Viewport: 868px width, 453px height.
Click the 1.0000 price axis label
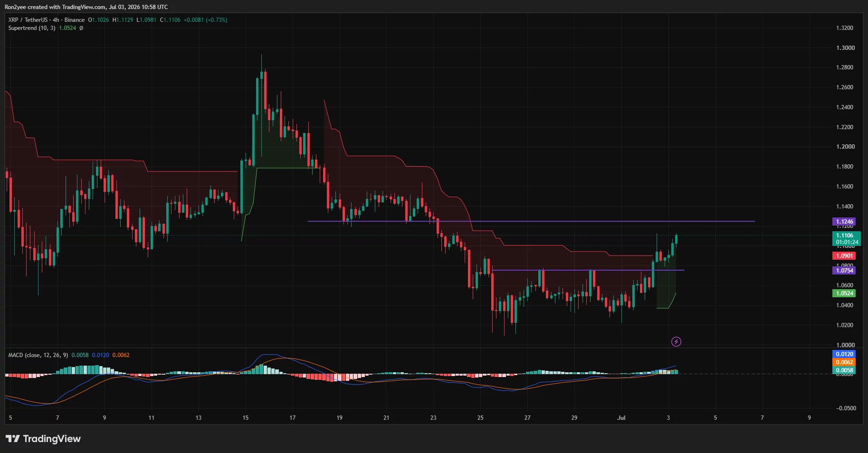pyautogui.click(x=844, y=345)
